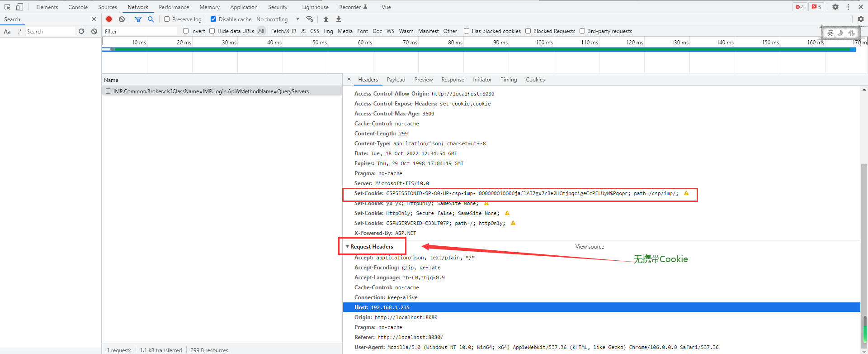868x354 pixels.
Task: Stop recording network log
Action: coord(109,19)
